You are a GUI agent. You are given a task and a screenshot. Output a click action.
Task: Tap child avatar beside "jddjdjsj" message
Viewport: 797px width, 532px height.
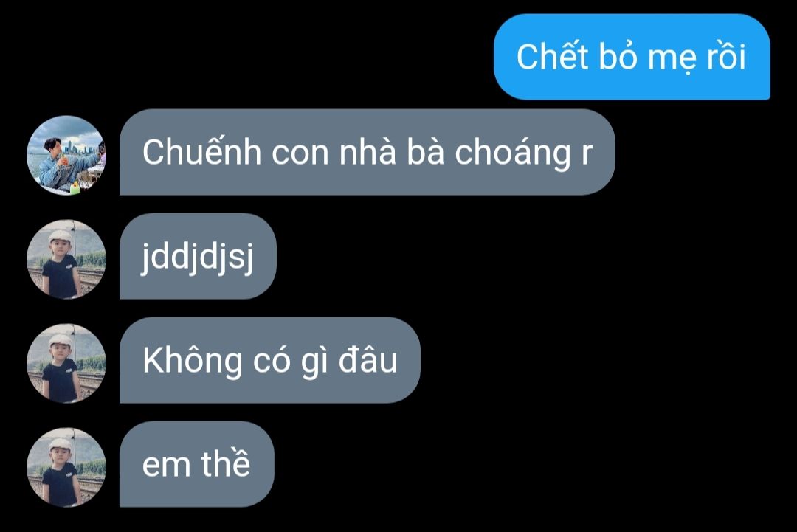coord(66,260)
